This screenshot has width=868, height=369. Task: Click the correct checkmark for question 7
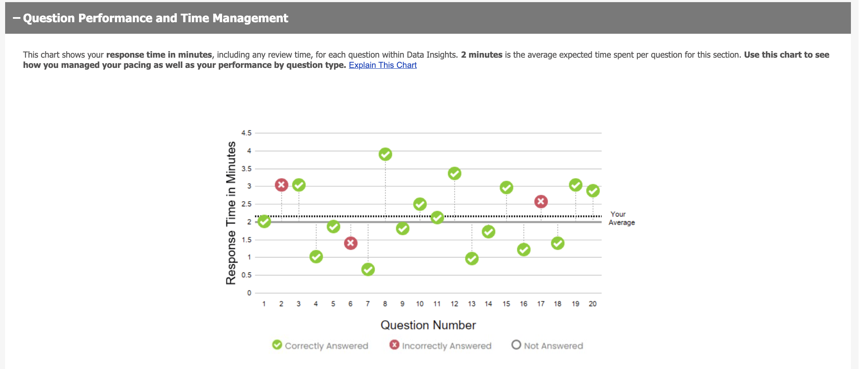[x=368, y=269]
